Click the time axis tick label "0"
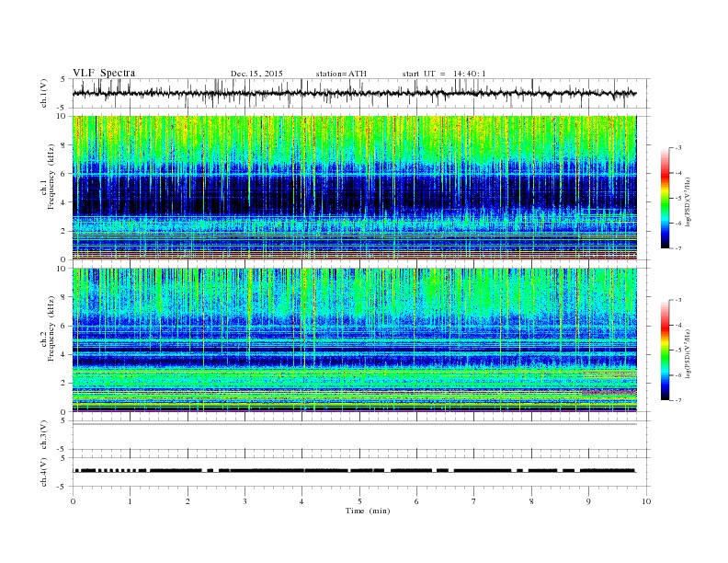 point(73,501)
